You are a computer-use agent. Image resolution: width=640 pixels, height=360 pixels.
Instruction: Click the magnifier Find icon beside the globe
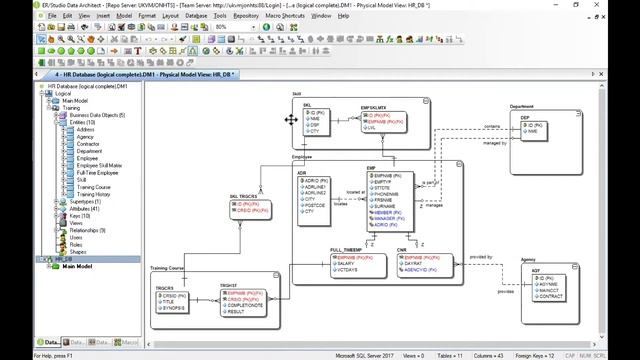pyautogui.click(x=280, y=27)
